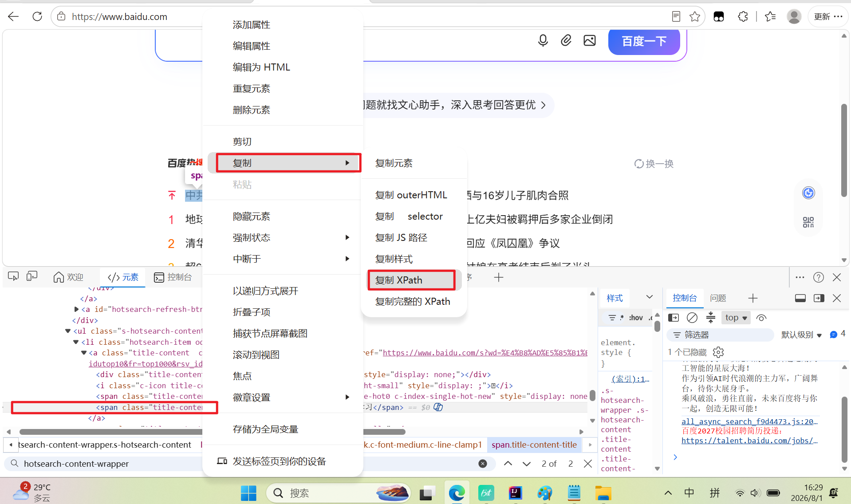This screenshot has height=504, width=851.
Task: Click the QR code icon on page
Action: (x=808, y=222)
